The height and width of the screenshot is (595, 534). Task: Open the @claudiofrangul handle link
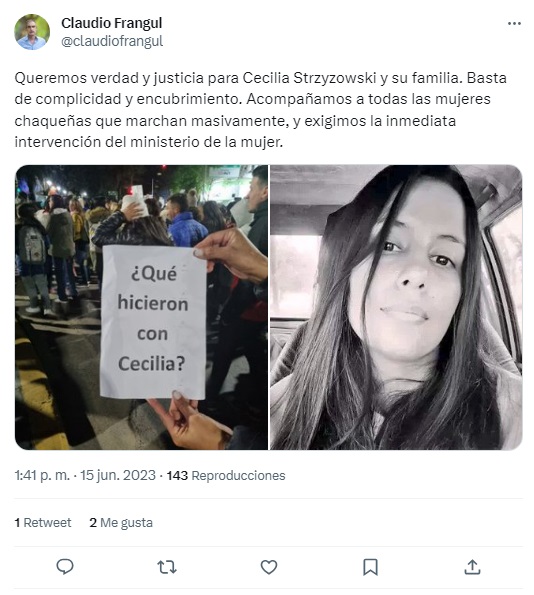112,41
